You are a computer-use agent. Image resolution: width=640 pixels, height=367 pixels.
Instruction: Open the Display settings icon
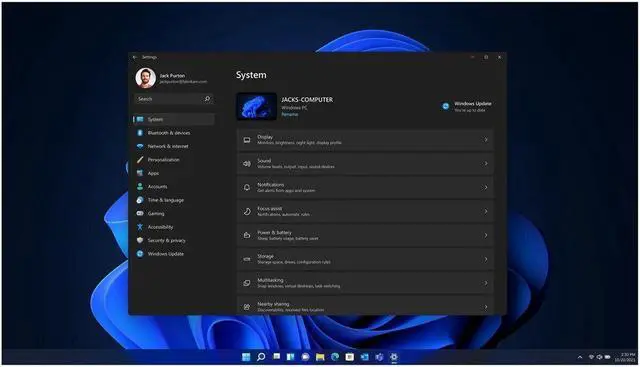(x=247, y=140)
